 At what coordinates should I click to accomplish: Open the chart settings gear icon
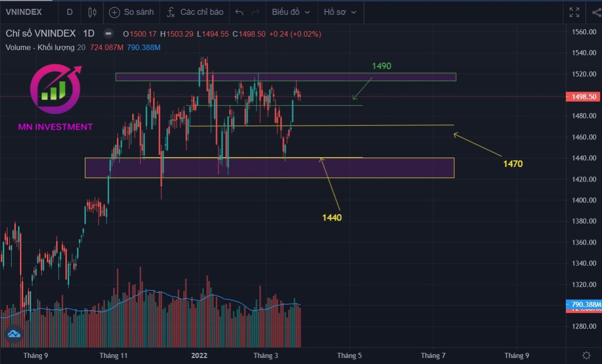tap(586, 355)
